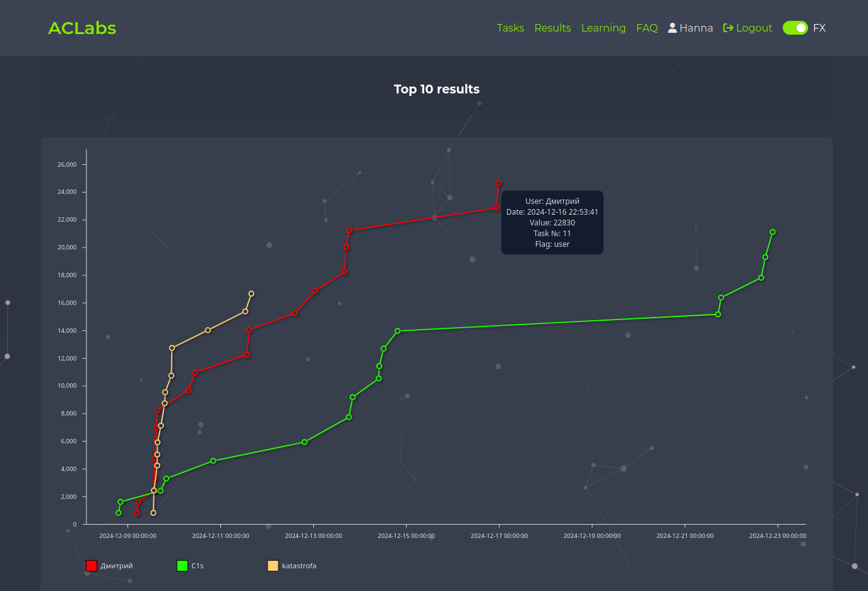Click the Logout text link
Screen dimensions: 868x591
[x=754, y=28]
